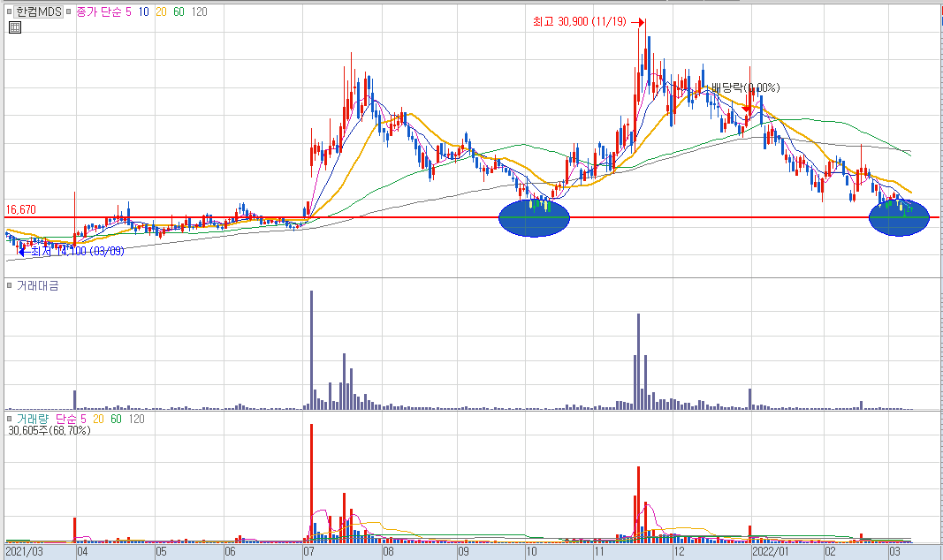Click the volume 단순 5 label
Viewport: 943px width, 560px height.
[x=71, y=419]
